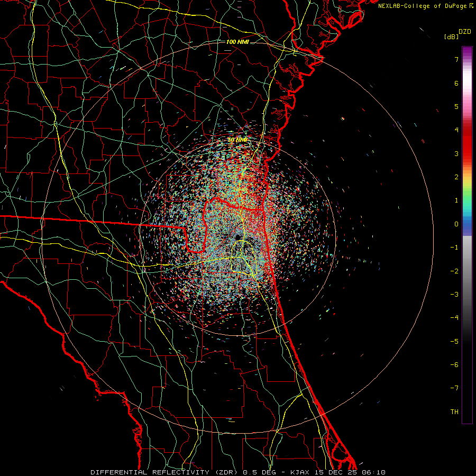Select the 1 dB scale label
The image size is (476, 476).
point(456,200)
